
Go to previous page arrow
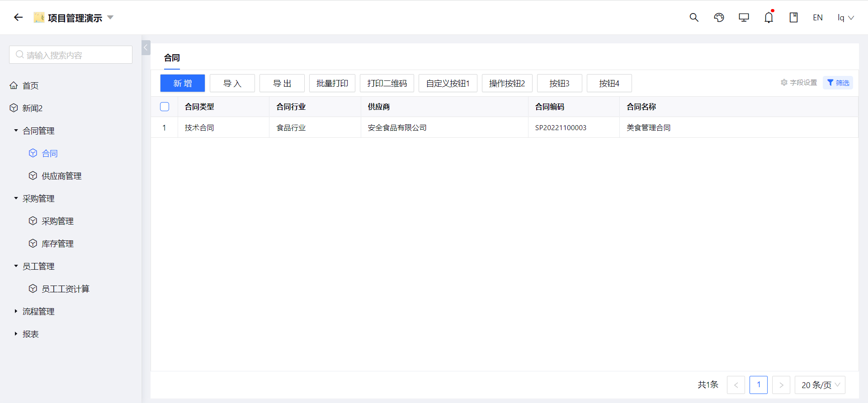pos(736,385)
